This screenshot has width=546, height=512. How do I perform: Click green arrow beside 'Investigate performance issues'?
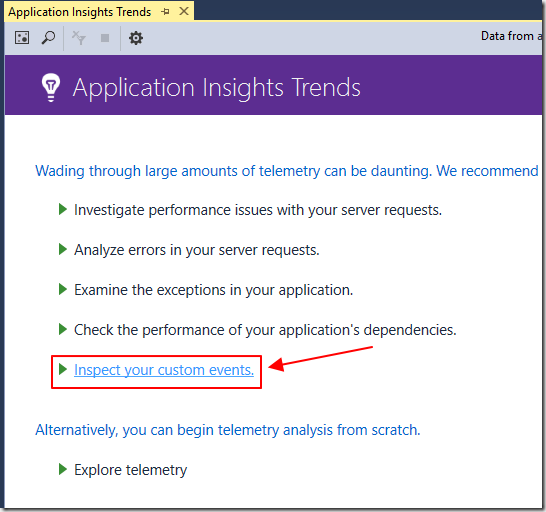[x=63, y=209]
